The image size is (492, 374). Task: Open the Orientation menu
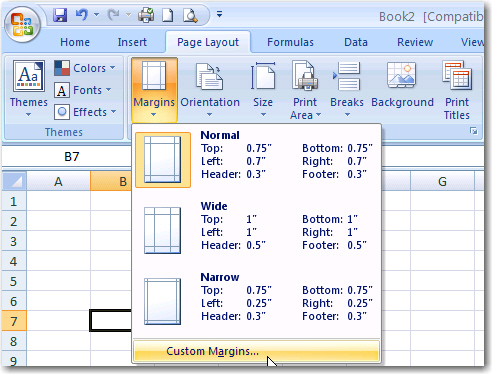point(210,89)
